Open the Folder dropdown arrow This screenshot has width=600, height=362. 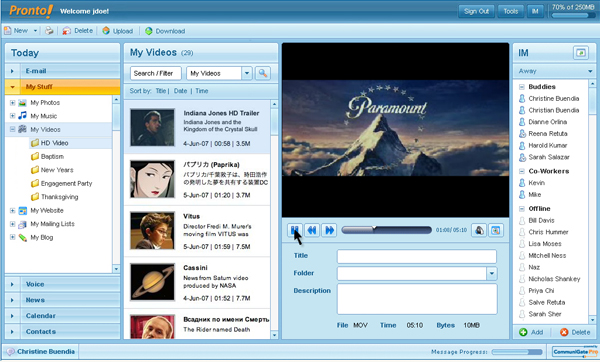click(492, 273)
